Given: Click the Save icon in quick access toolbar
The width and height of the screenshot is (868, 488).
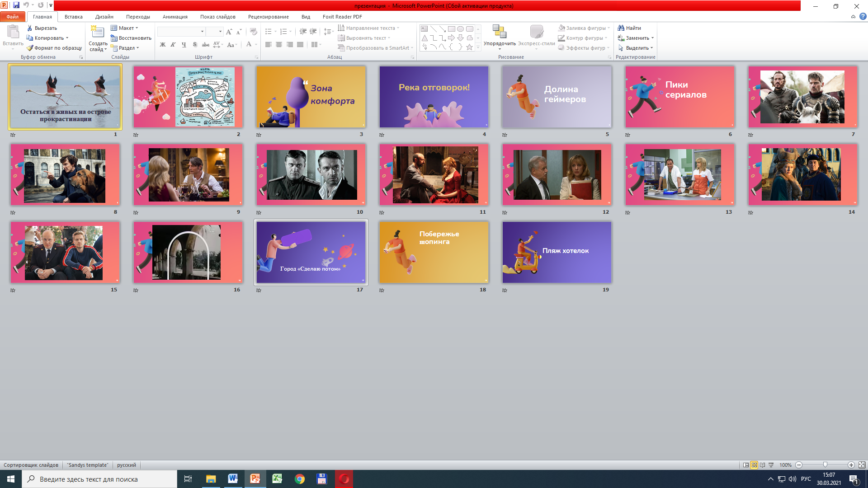Looking at the screenshot, I should pos(16,5).
